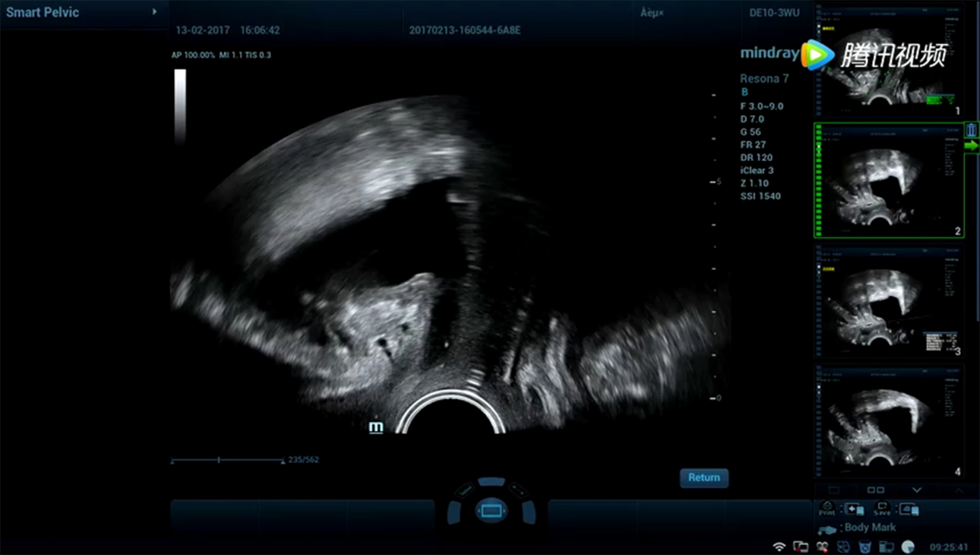Click the pie-chart disk usage icon
Screen dimensions: 980x555
pos(908,547)
